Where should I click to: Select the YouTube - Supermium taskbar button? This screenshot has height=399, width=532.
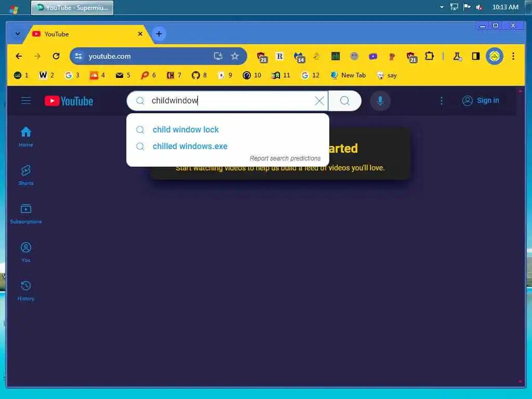click(72, 7)
